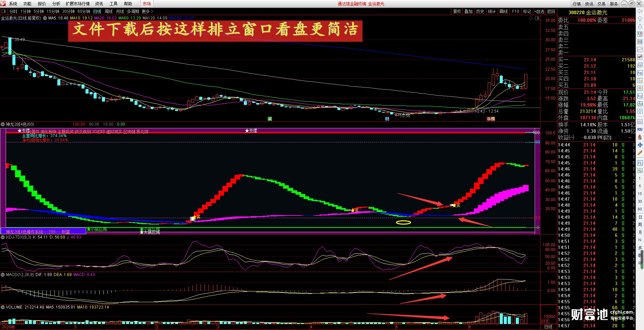The width and height of the screenshot is (644, 330).
Task: Click the circle icon in the right sidebar
Action: click(640, 112)
